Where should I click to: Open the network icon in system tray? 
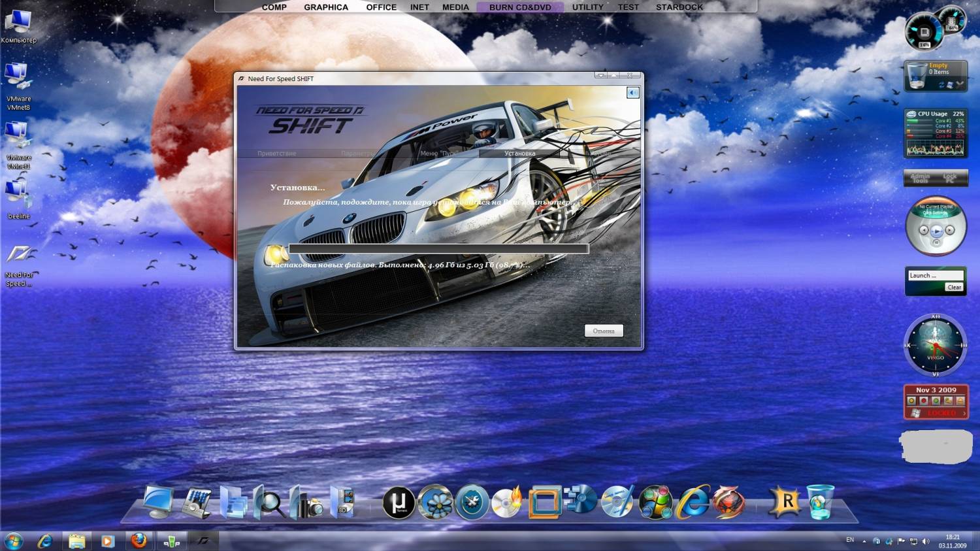point(913,542)
